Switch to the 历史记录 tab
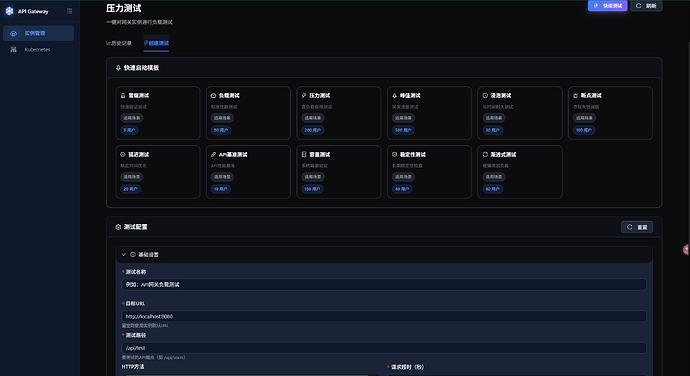 click(x=119, y=43)
